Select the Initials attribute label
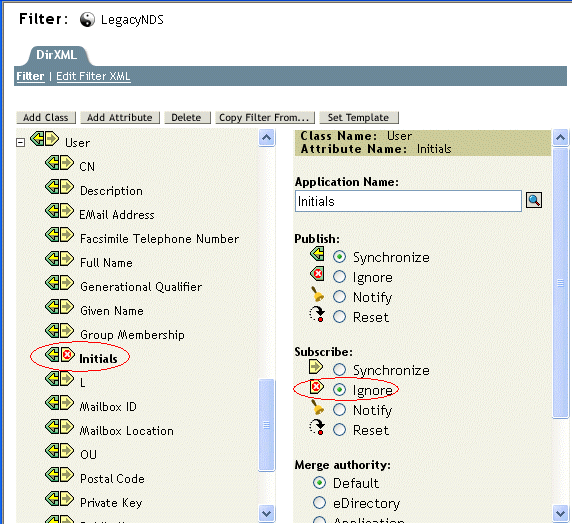Image resolution: width=572 pixels, height=524 pixels. click(98, 358)
